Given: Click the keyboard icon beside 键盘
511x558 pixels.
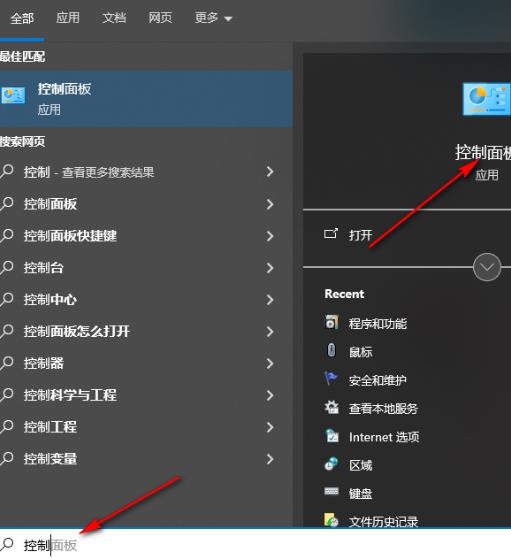Looking at the screenshot, I should click(331, 491).
